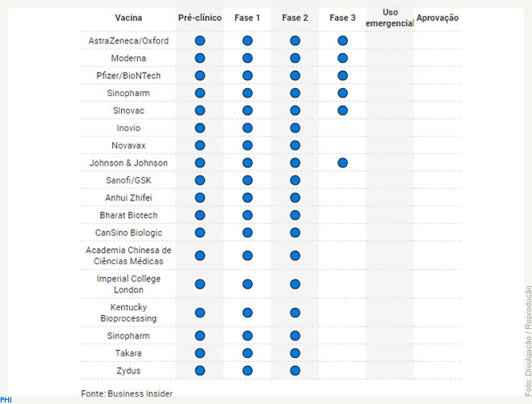This screenshot has height=404, width=532.
Task: Click Johnson & Johnson Fase 3 dot
Action: point(342,162)
